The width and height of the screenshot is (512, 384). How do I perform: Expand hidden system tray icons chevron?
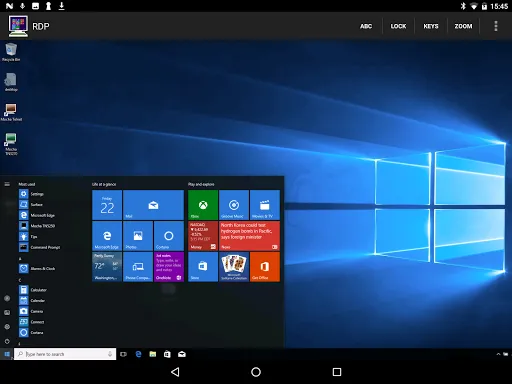(x=498, y=354)
